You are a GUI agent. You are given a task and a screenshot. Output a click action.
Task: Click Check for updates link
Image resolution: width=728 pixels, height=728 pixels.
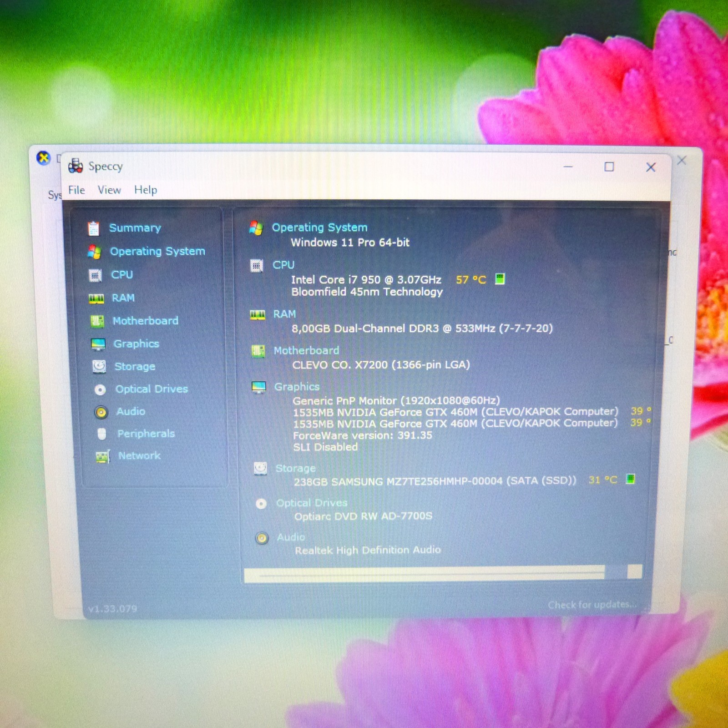coord(592,604)
